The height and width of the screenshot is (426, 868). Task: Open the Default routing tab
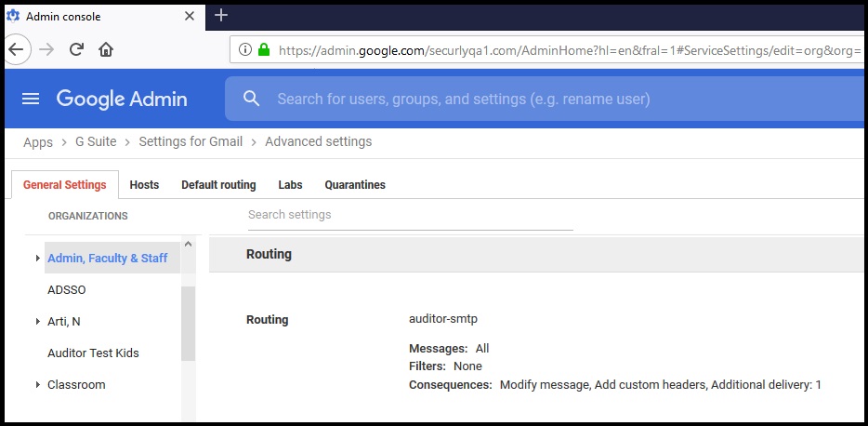click(218, 184)
